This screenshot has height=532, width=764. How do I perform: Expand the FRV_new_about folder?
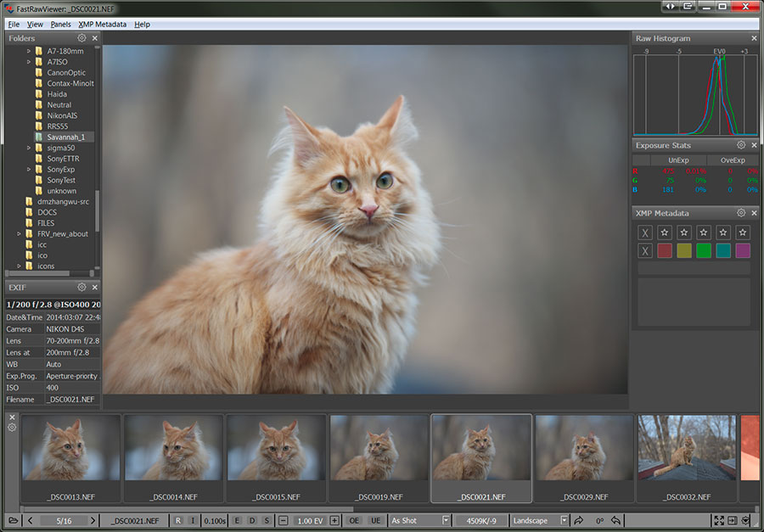tap(19, 234)
